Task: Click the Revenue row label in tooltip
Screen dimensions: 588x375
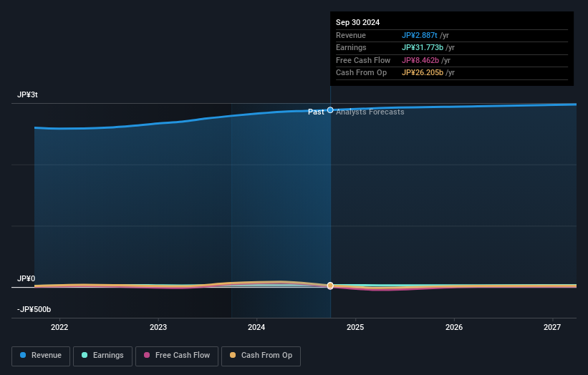Action: (x=351, y=35)
